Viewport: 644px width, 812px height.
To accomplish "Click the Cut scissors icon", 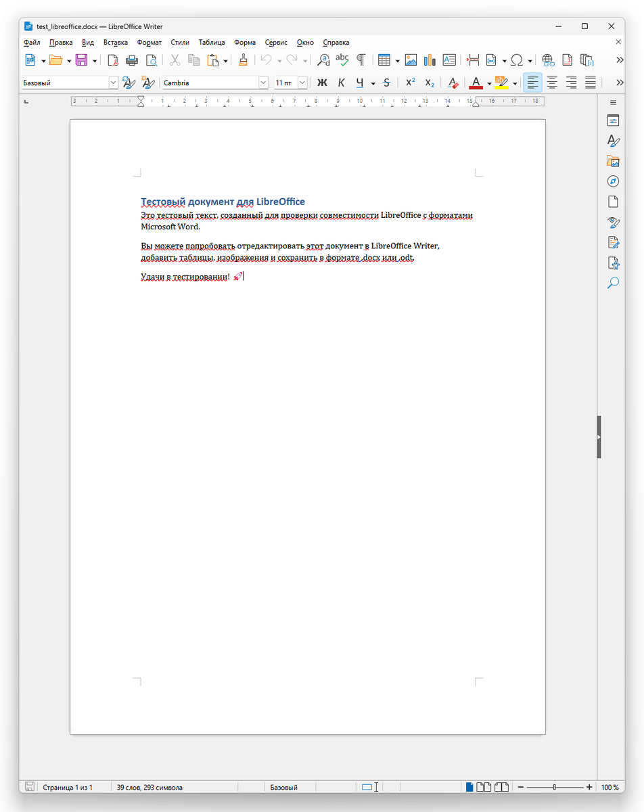I will tap(175, 60).
